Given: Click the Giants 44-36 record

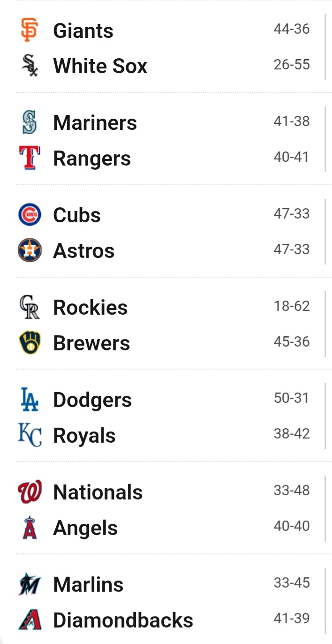Looking at the screenshot, I should point(292,29).
